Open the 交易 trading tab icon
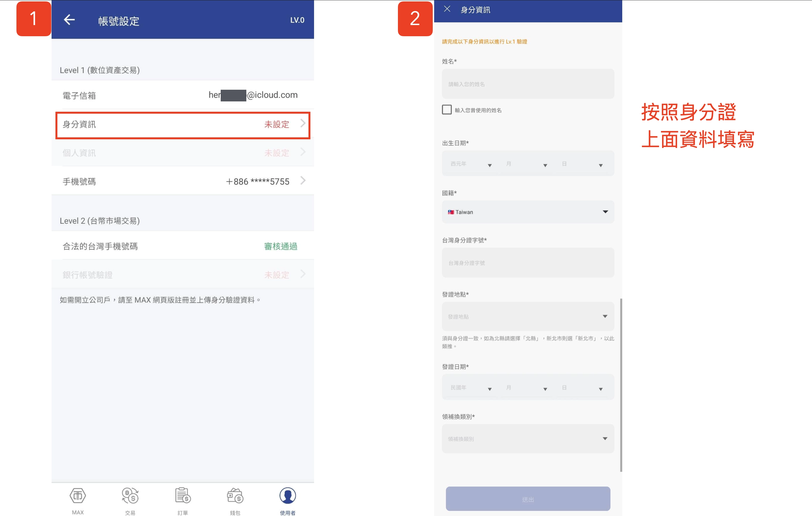This screenshot has height=516, width=812. 130,496
